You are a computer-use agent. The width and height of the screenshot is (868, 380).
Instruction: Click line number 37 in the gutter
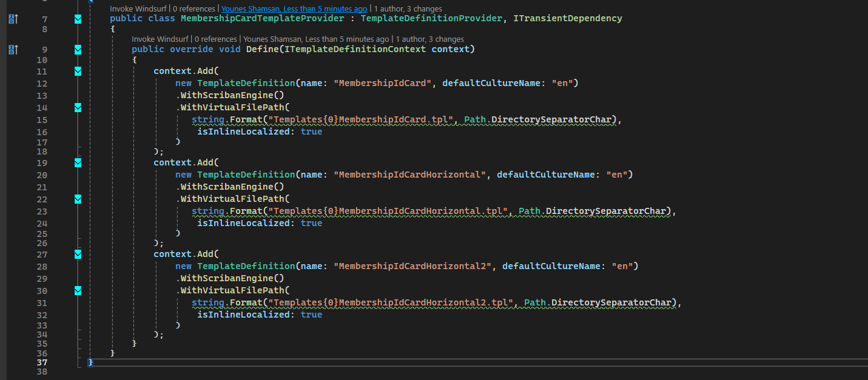point(42,362)
